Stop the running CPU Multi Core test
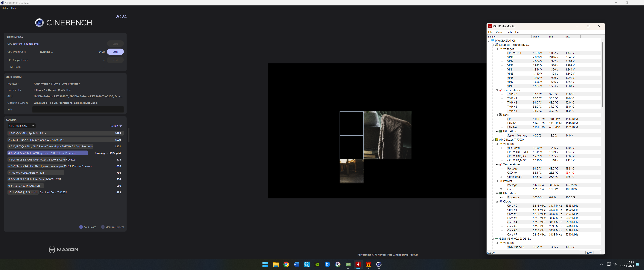The image size is (644, 270). click(x=115, y=52)
